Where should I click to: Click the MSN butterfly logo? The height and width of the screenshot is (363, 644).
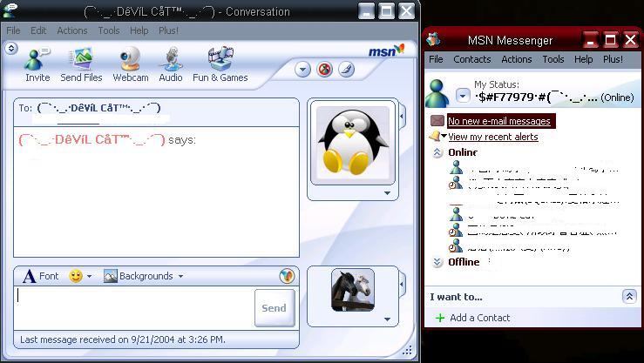[x=386, y=50]
